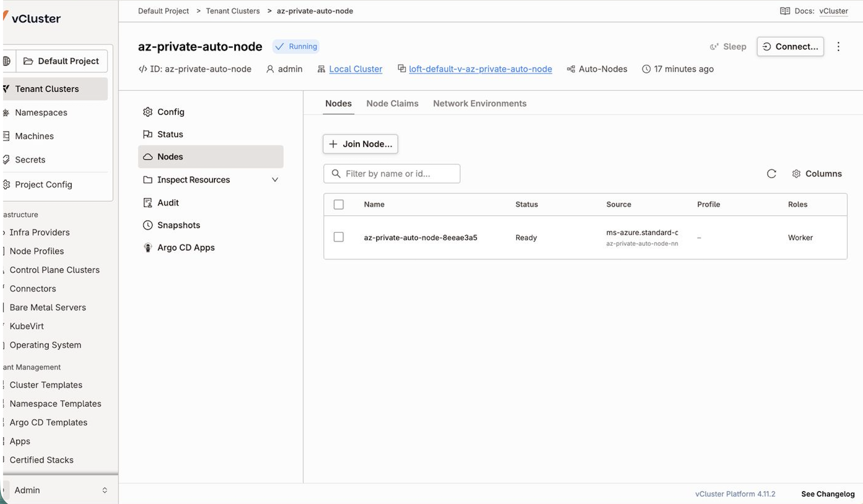Click the Snapshots clock icon
The height and width of the screenshot is (504, 863).
(147, 225)
